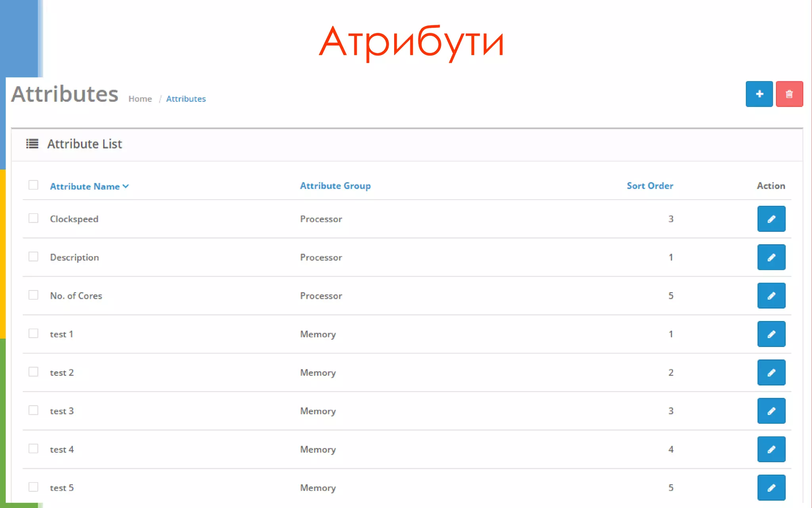Open edit for test 1 attribute
Screen dimensions: 812x508
click(771, 334)
